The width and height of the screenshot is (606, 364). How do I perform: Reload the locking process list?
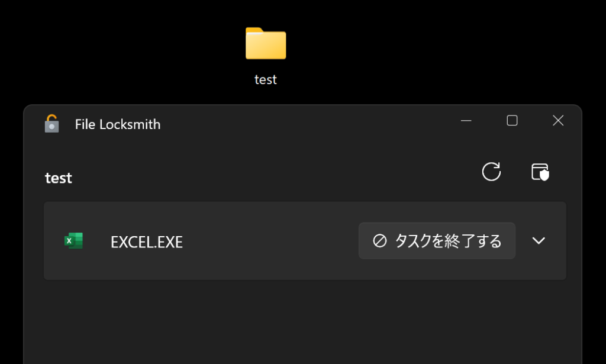(x=491, y=172)
